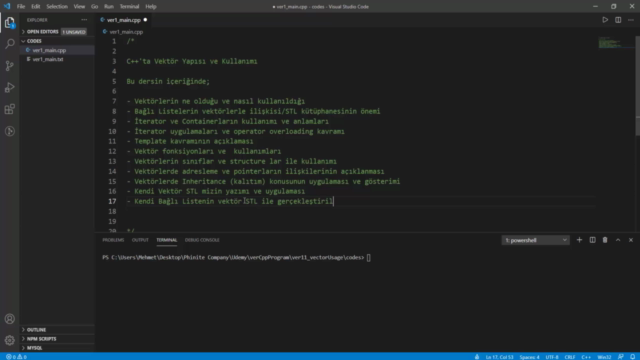This screenshot has height=360, width=640.
Task: Split the editor right
Action: point(618,20)
